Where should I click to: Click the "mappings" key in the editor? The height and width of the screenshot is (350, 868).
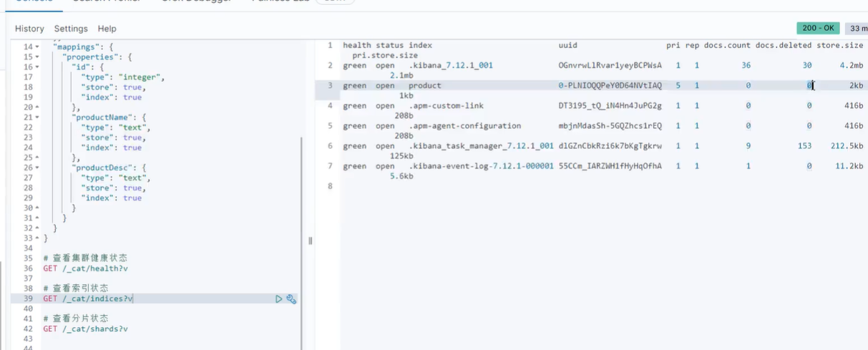77,47
